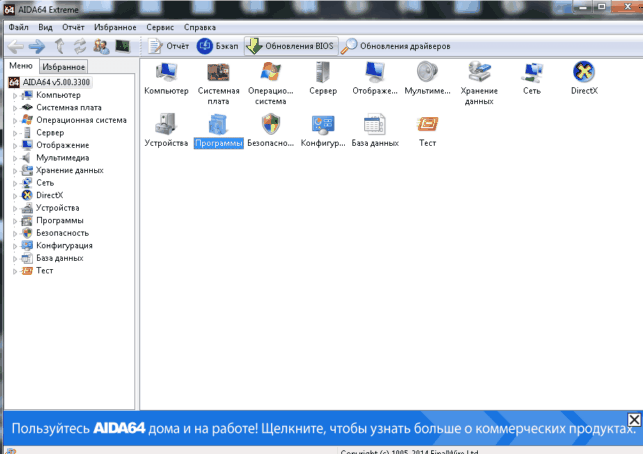
Task: Expand the DirectX tree node arrow
Action: point(15,196)
